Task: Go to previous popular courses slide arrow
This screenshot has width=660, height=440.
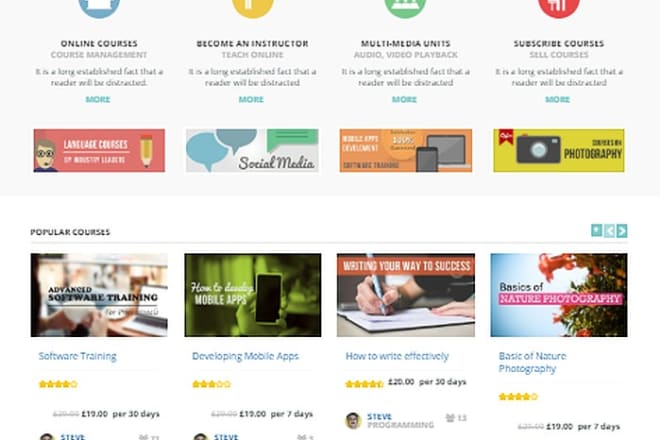Action: 609,231
